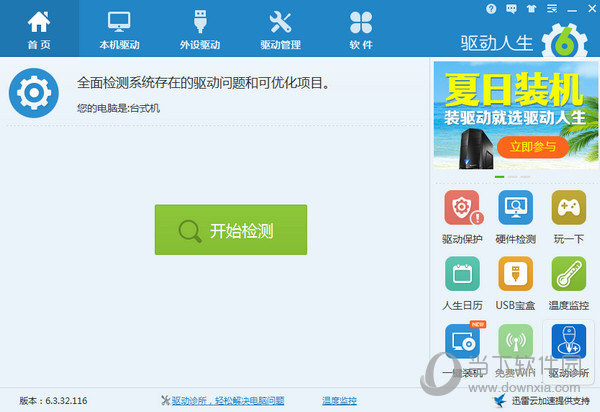Click the help question-mark icon in title bar

(x=491, y=9)
